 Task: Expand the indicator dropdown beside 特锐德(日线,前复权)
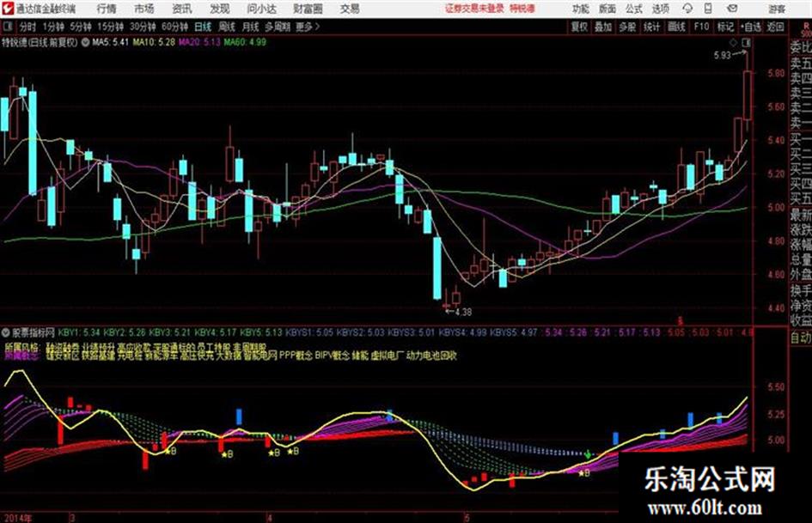pyautogui.click(x=85, y=42)
